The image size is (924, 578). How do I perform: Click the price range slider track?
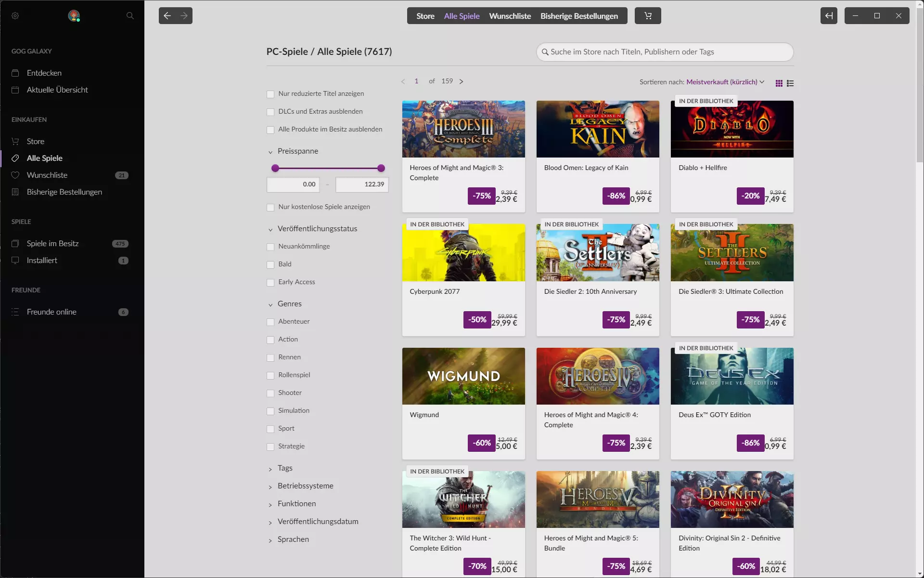pyautogui.click(x=328, y=169)
